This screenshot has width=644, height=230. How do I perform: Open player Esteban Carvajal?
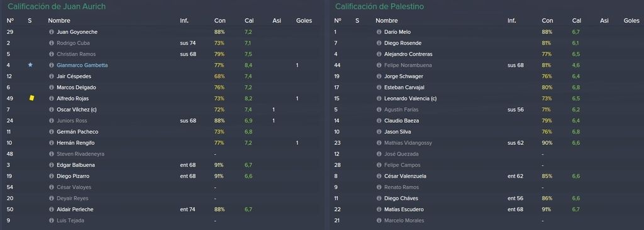[x=404, y=87]
